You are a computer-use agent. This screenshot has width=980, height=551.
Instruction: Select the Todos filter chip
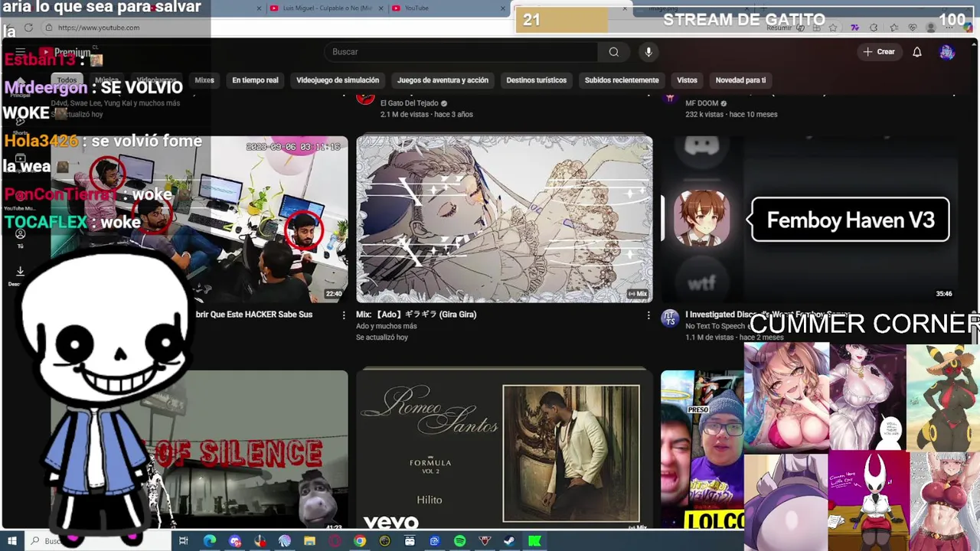[67, 80]
